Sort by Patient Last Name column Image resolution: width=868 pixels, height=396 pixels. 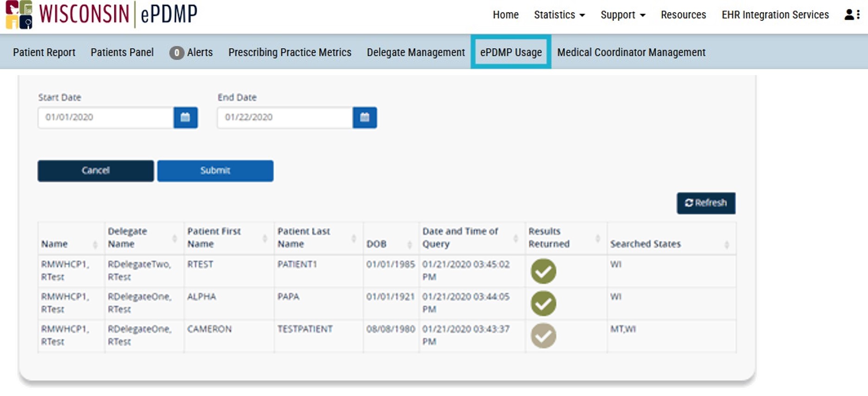(354, 238)
